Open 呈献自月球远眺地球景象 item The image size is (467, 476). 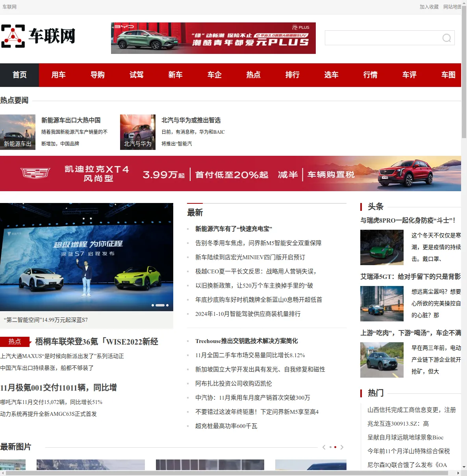pos(405,437)
